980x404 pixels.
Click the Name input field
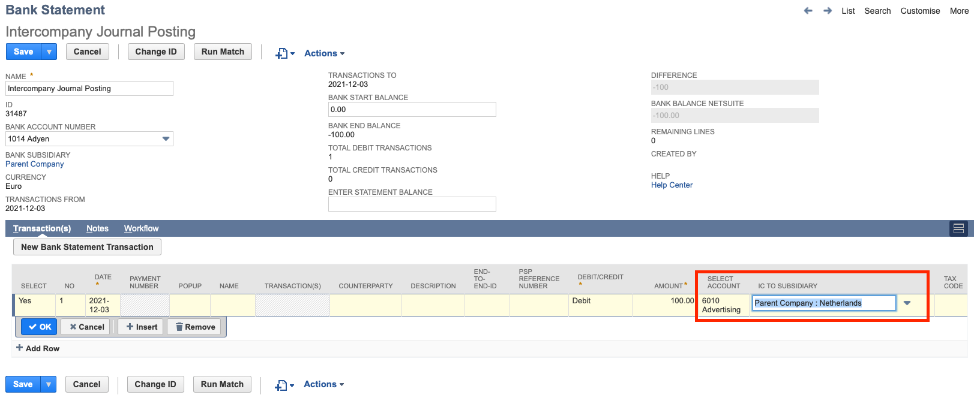(x=89, y=89)
